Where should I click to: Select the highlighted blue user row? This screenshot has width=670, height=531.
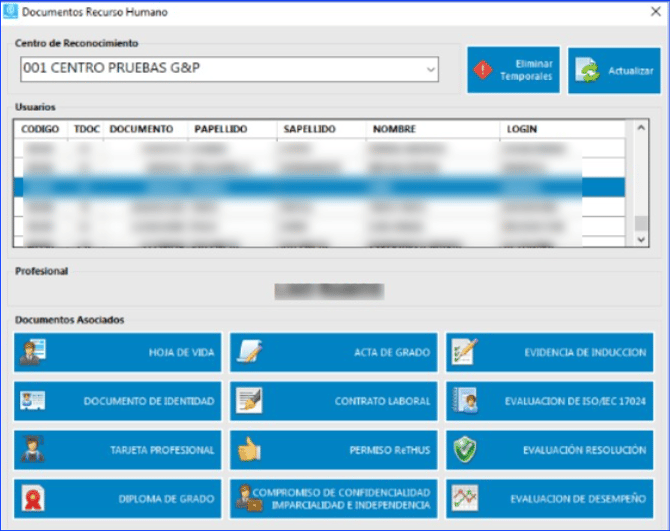(x=320, y=188)
